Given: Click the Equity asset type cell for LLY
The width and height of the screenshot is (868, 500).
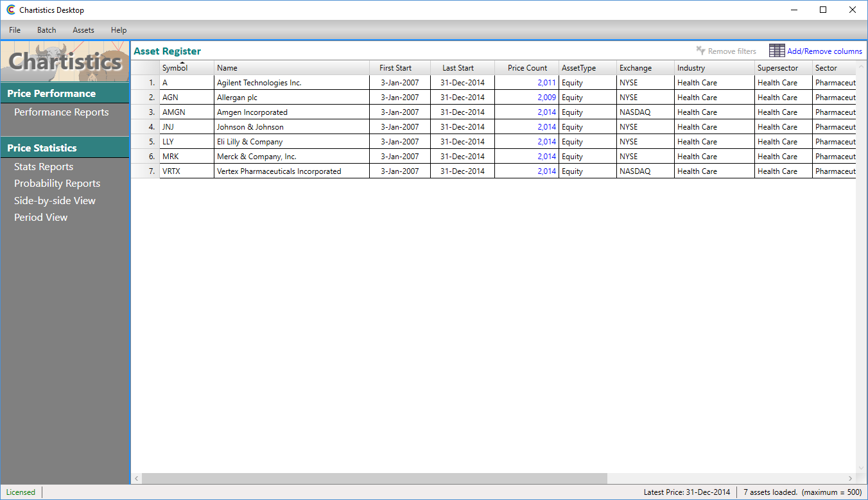Looking at the screenshot, I should coord(587,142).
